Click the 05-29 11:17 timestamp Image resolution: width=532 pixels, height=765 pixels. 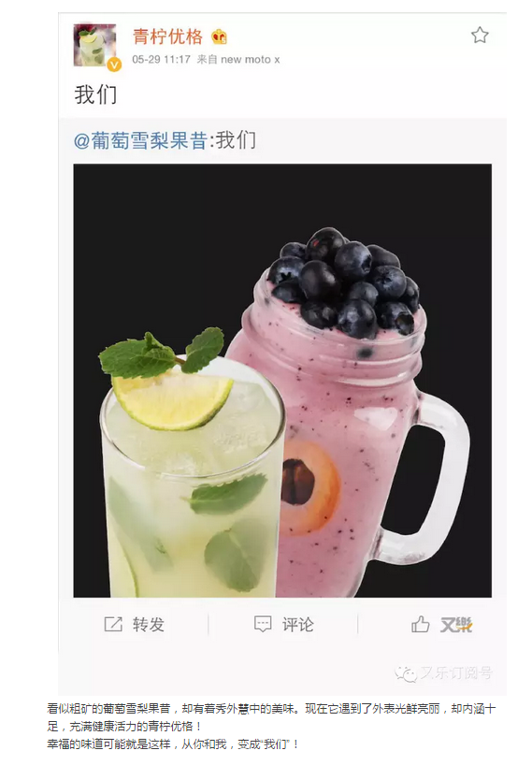point(161,60)
